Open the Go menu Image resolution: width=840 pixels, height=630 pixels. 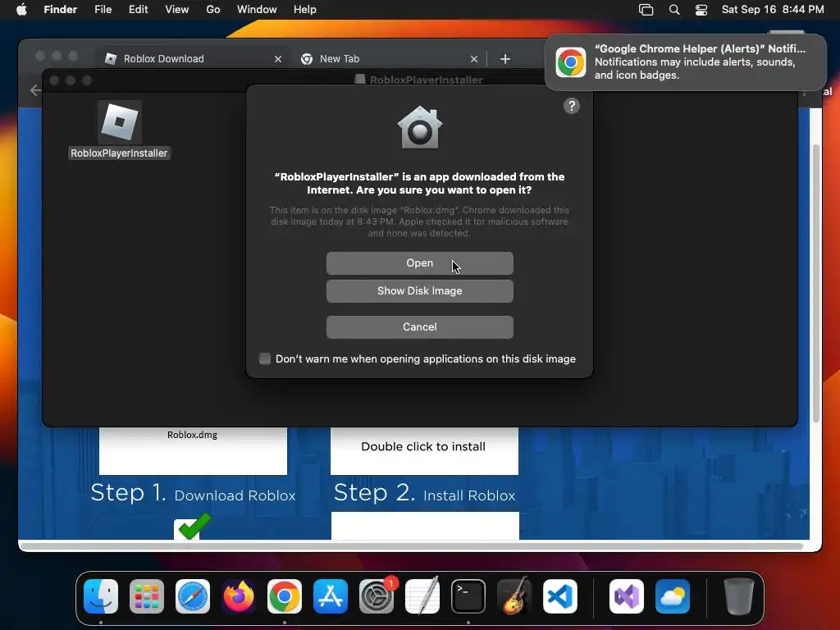point(213,10)
